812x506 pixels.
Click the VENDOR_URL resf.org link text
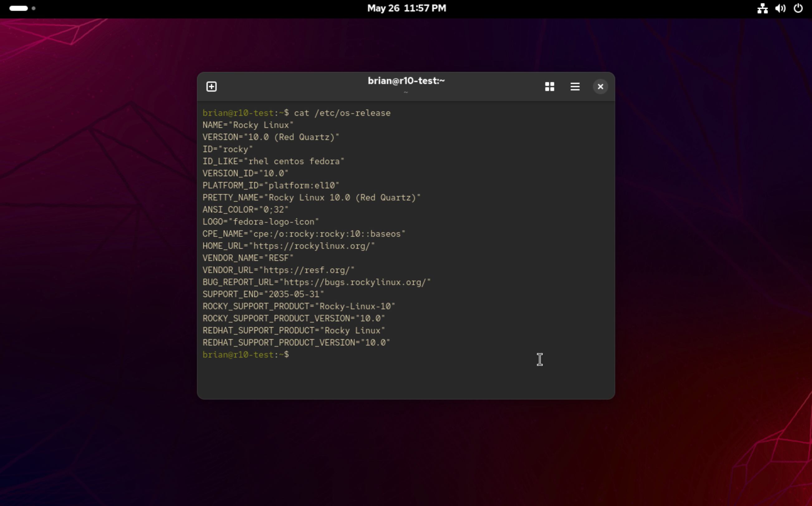pyautogui.click(x=306, y=270)
